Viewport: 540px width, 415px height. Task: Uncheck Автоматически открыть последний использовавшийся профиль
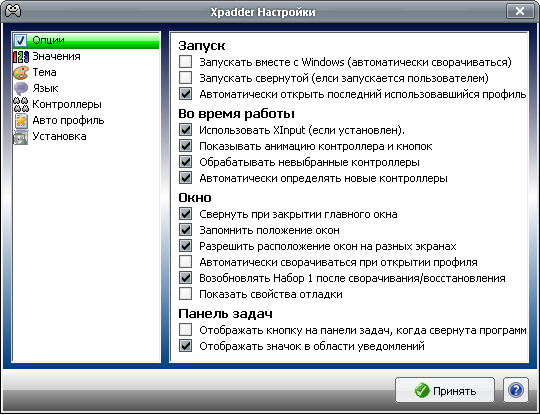click(x=186, y=94)
